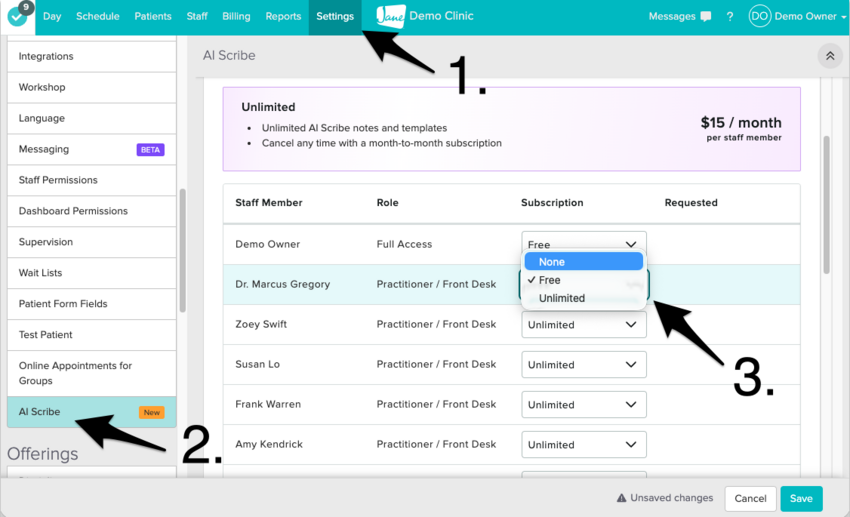Open the Messages chat bubble icon

[706, 17]
